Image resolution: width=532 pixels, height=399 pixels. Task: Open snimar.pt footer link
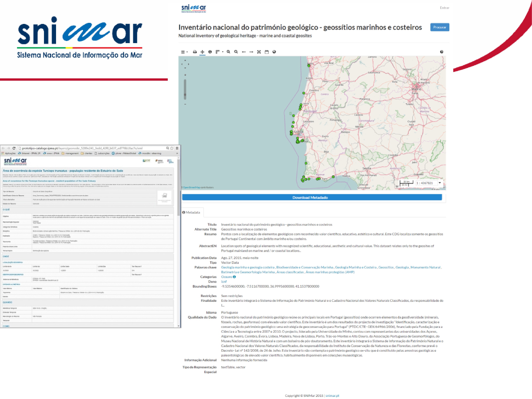coord(332,396)
